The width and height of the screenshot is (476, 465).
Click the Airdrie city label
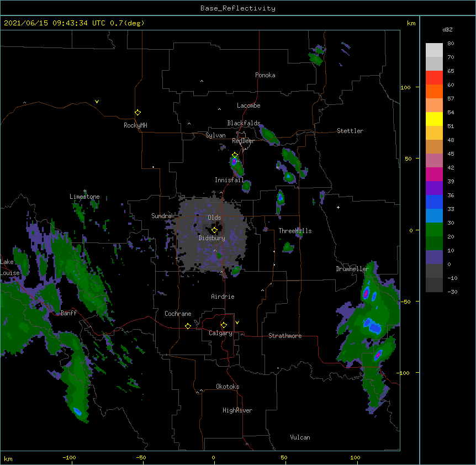tap(223, 297)
